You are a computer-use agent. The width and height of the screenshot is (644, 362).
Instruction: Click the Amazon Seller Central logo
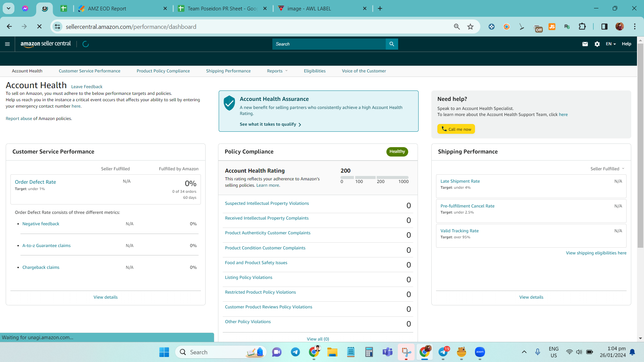pyautogui.click(x=46, y=44)
